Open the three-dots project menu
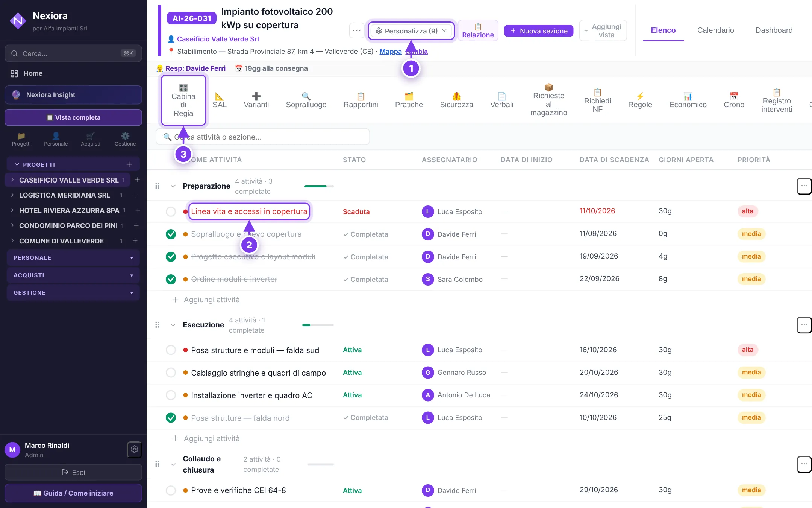This screenshot has width=812, height=508. point(357,30)
